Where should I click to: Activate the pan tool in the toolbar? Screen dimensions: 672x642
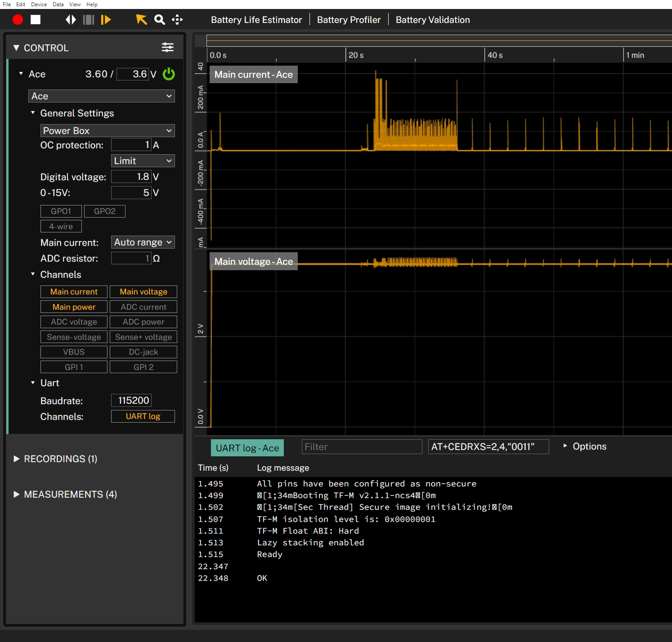pos(177,19)
